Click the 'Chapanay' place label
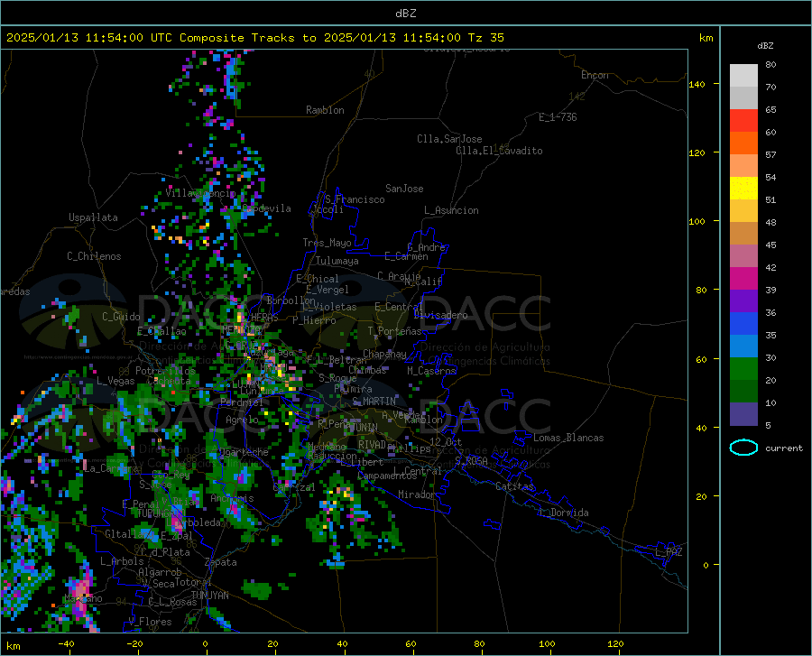 point(384,354)
